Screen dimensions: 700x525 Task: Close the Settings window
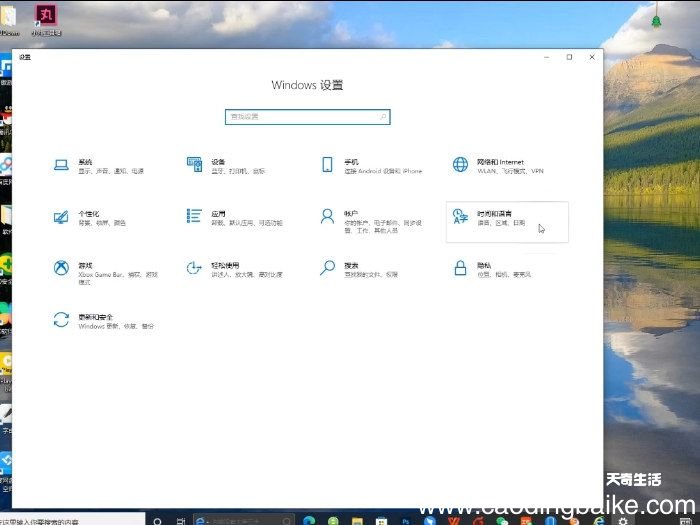coord(592,57)
